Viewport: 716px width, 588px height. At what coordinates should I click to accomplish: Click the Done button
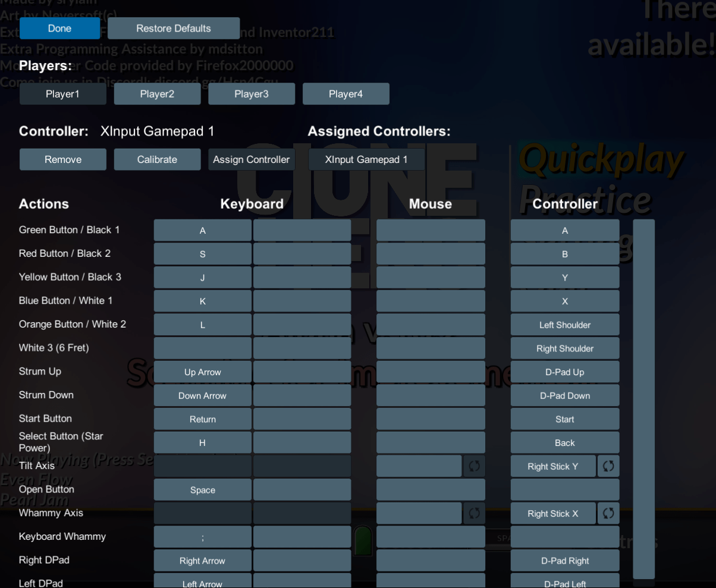point(59,28)
